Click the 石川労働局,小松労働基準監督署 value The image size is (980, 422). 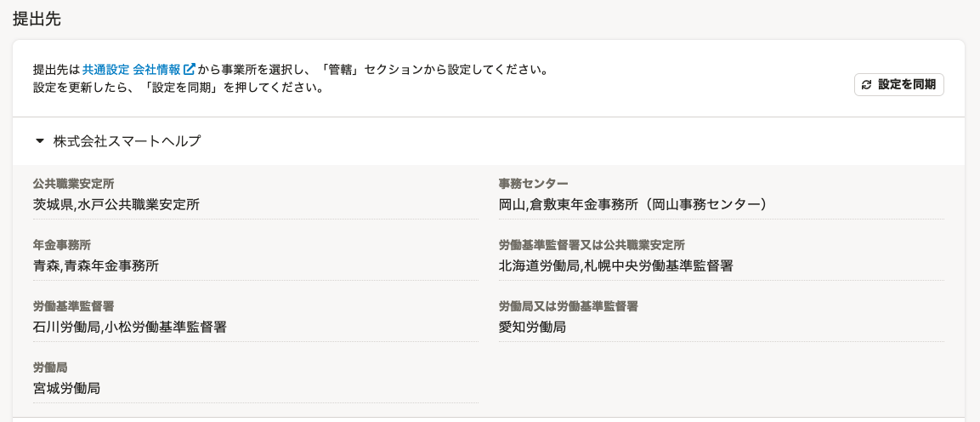pos(129,327)
